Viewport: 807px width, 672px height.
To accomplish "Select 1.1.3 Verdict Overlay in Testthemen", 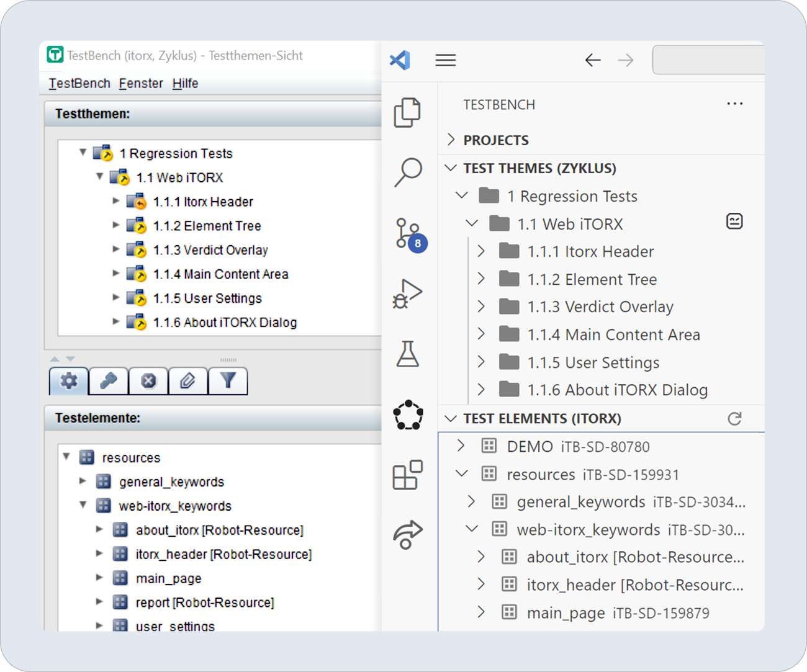I will click(210, 250).
